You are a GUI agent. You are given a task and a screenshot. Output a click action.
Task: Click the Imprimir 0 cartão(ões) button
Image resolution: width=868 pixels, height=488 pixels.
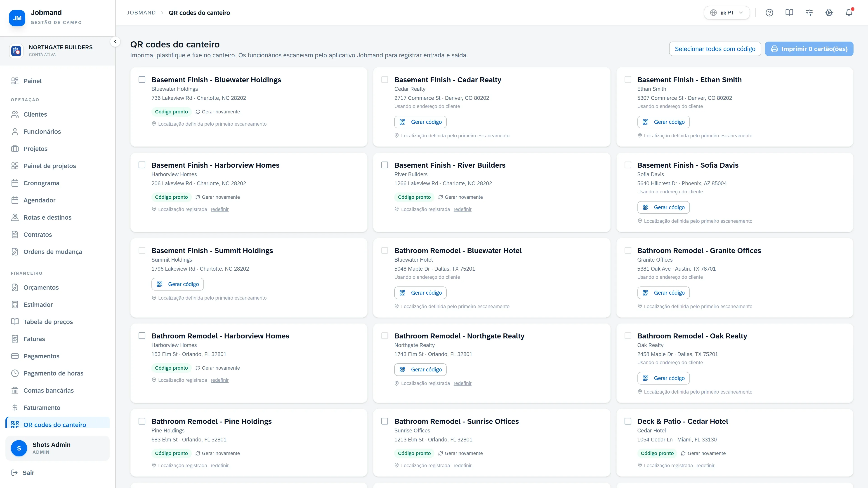(809, 49)
